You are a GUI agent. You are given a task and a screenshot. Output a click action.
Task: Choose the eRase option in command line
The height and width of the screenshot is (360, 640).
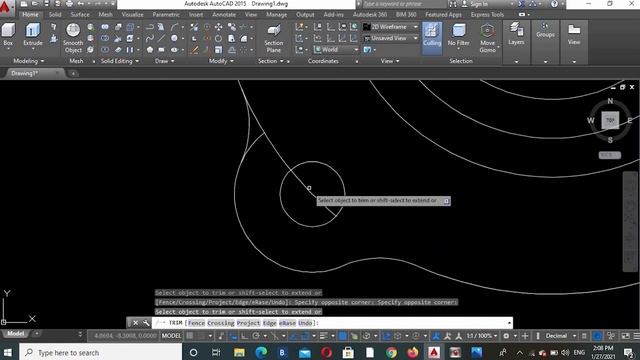tap(287, 323)
